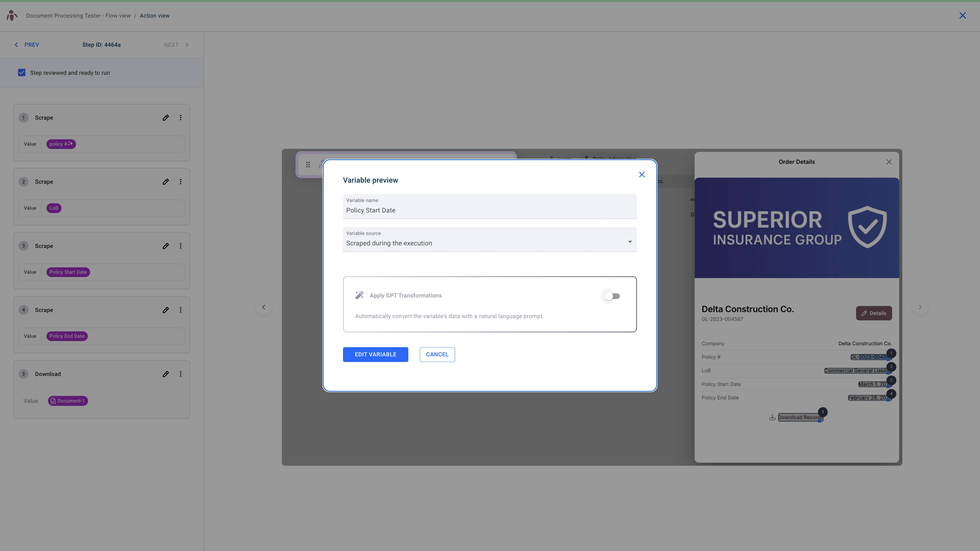Click the drag handle on the browser preview

(x=308, y=164)
